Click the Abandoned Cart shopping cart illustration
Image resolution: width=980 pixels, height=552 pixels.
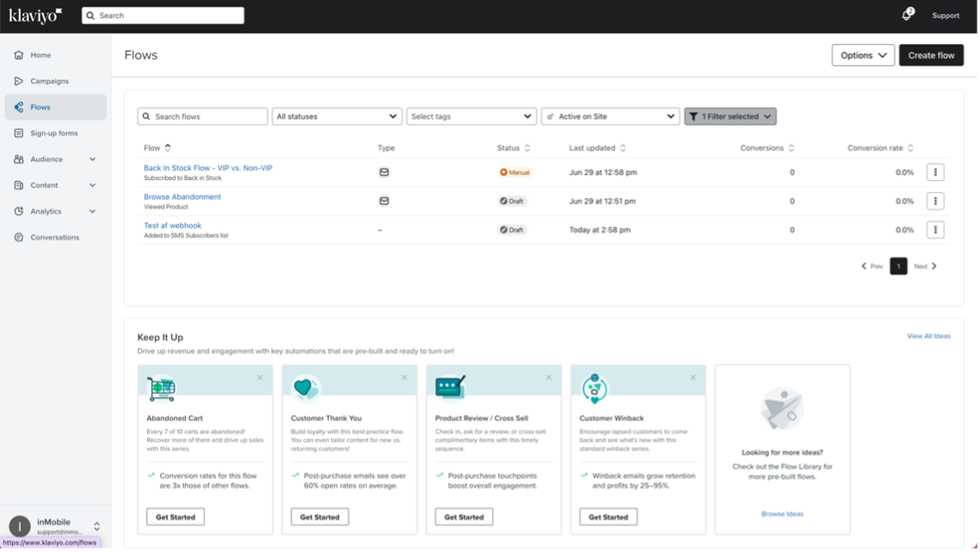tap(161, 388)
